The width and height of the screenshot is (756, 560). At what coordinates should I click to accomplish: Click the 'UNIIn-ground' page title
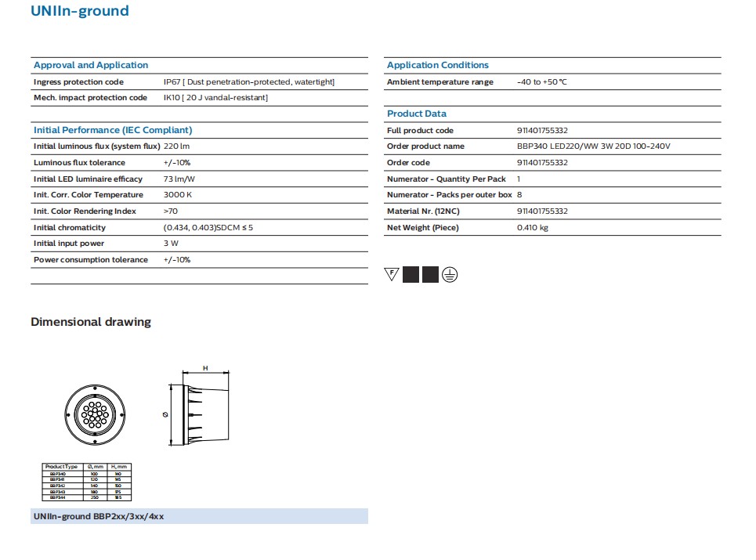(x=80, y=11)
